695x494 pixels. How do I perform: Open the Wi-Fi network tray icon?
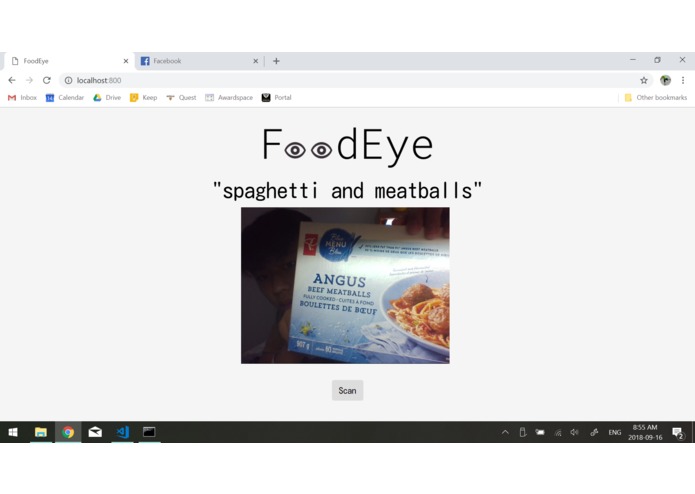point(558,432)
